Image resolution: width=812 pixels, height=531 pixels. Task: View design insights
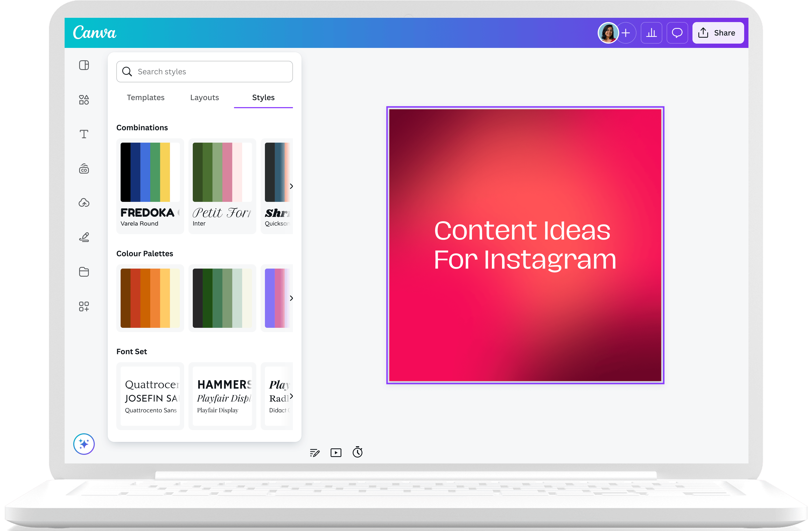click(651, 33)
